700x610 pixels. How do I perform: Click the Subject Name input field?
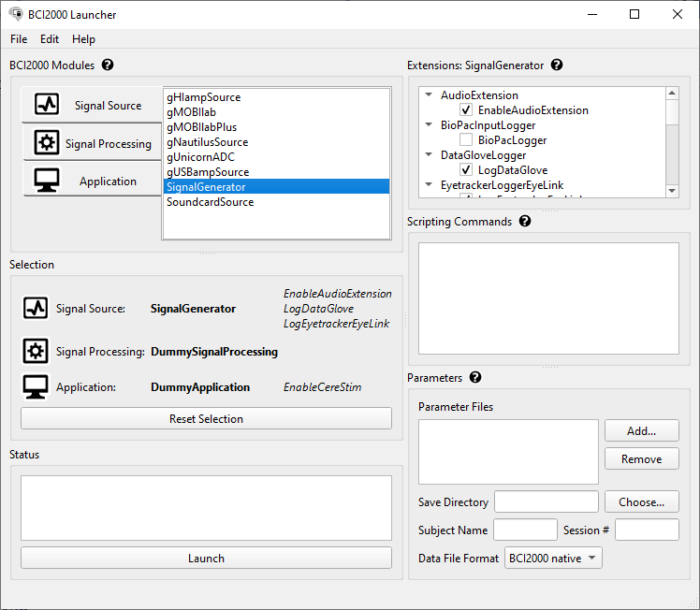[x=525, y=530]
